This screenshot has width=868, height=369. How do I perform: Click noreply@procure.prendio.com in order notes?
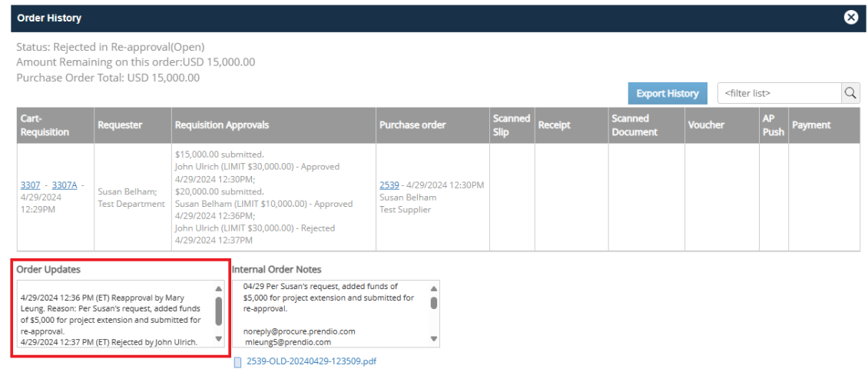click(299, 331)
